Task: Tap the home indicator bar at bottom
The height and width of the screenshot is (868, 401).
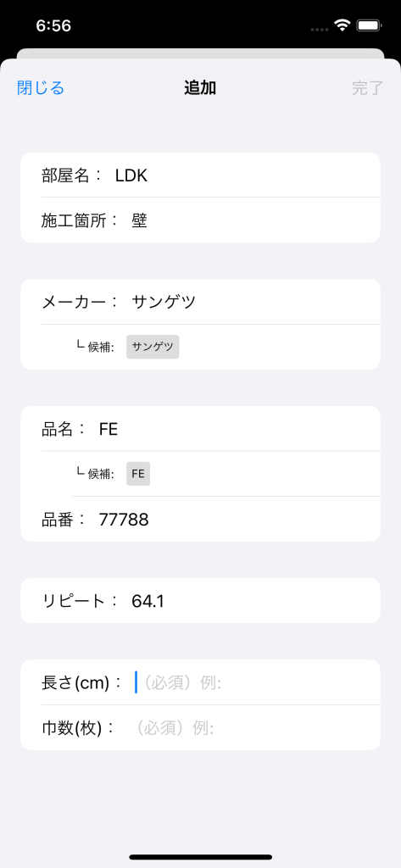Action: (200, 857)
